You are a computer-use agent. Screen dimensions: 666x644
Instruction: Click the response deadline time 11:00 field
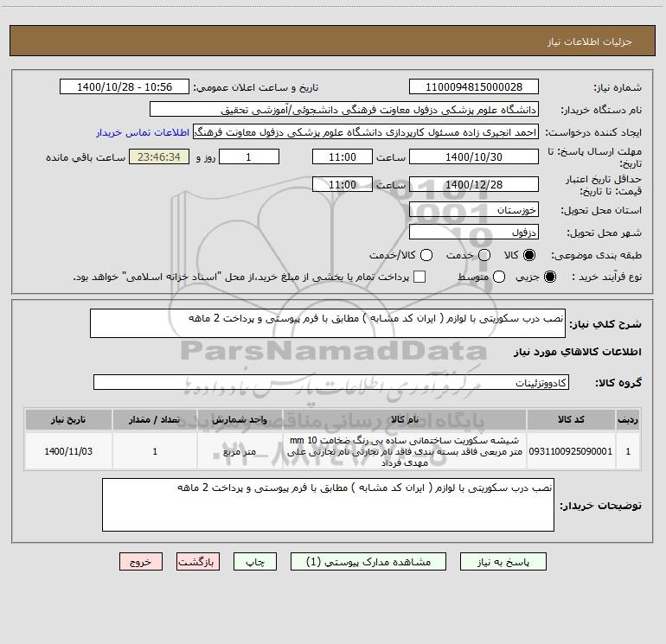point(343,156)
